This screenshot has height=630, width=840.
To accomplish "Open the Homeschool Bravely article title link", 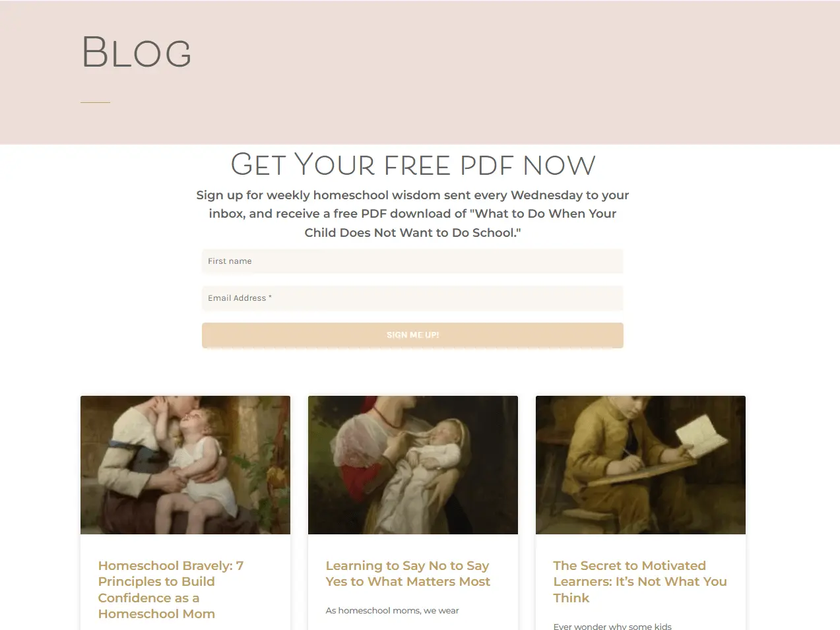I will point(171,590).
